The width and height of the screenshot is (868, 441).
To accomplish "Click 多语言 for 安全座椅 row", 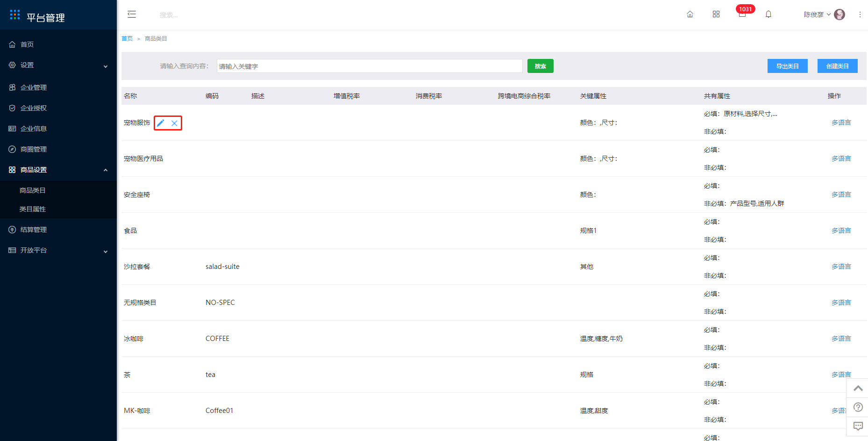I will click(841, 195).
